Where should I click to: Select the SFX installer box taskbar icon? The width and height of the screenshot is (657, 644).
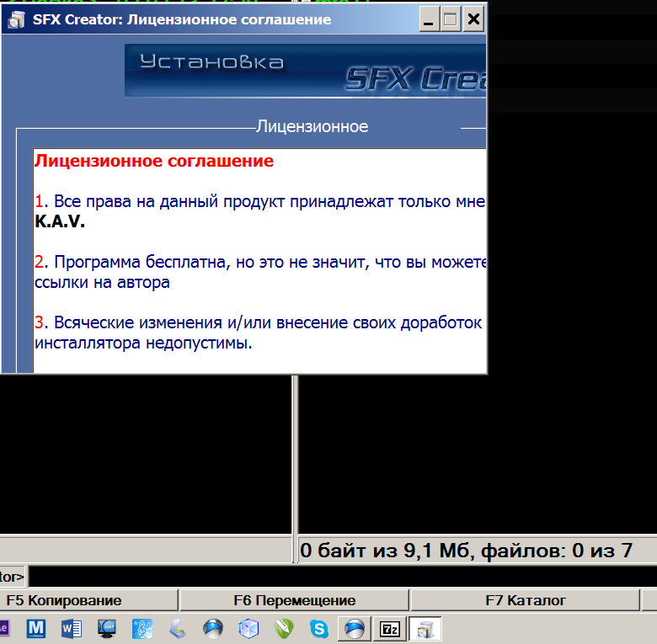pos(425,628)
